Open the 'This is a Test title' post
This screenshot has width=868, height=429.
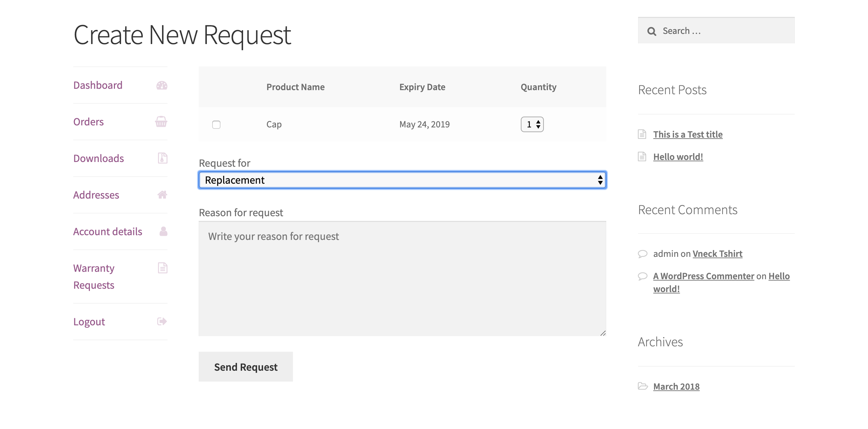point(688,135)
